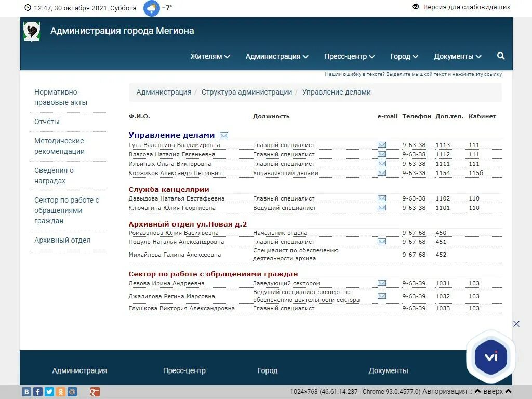Click the Доп.тел. column header
This screenshot has height=399, width=532.
449,116
